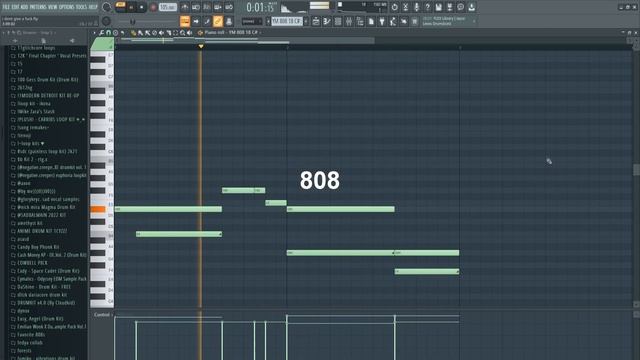Select the piano roll draw pencil tool
The image size is (640, 360).
(x=133, y=33)
